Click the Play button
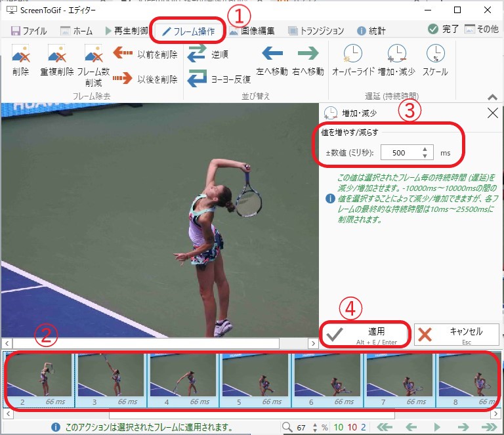Screen dimensions: 504x435 [x=437, y=427]
